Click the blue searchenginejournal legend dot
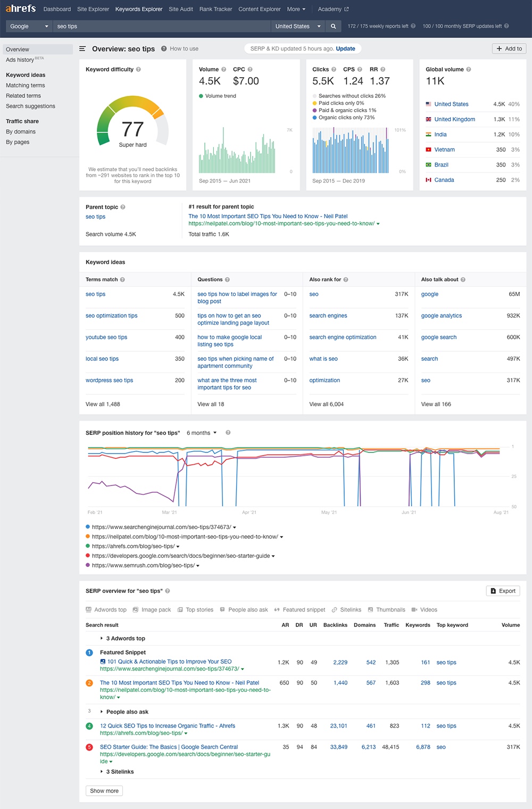532x809 pixels. [88, 527]
